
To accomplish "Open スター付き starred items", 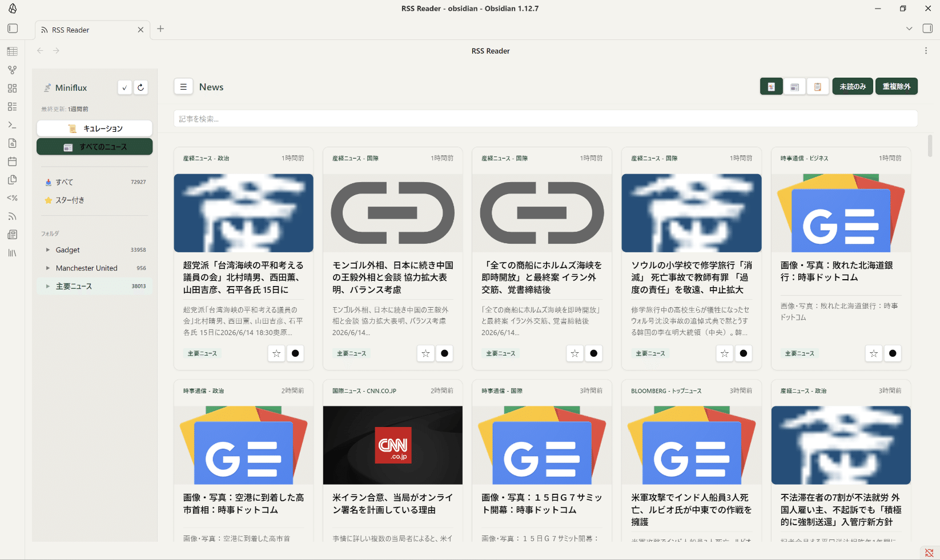I will [x=95, y=200].
